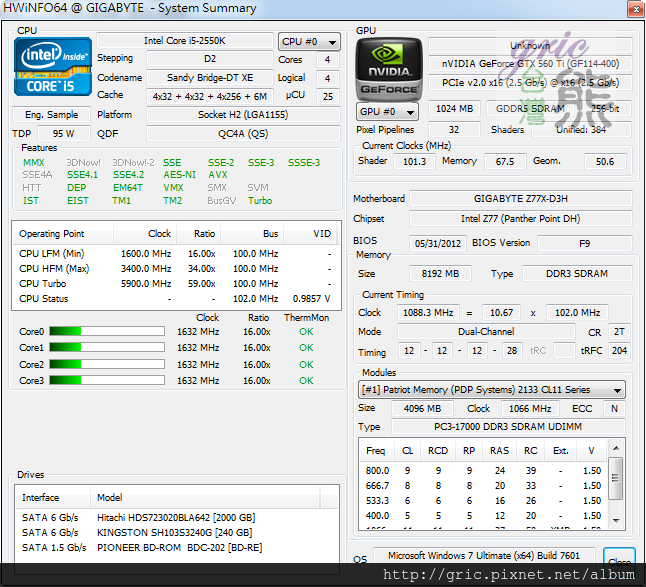The height and width of the screenshot is (587, 646).
Task: Select the Operating Point column header
Action: [63, 234]
